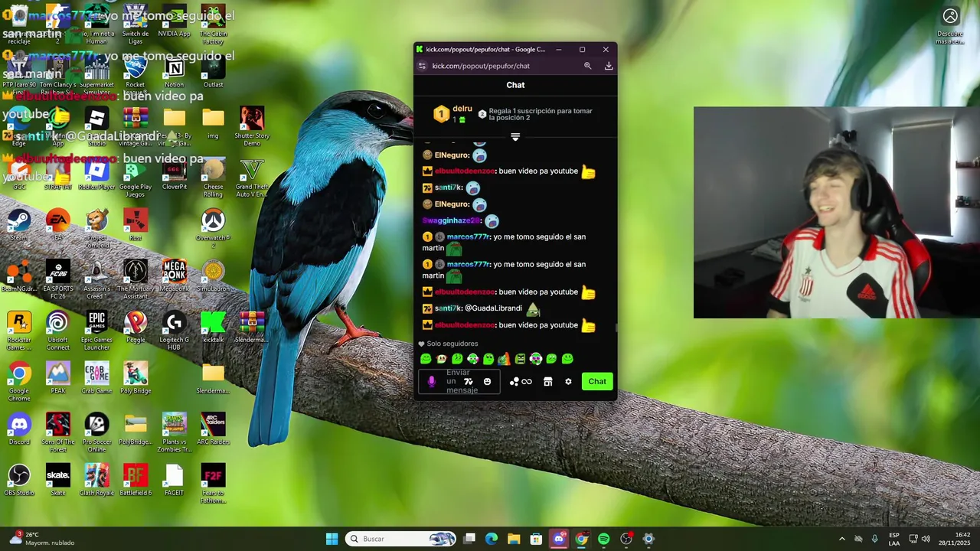Expand the gift leaderboard arrow
980x551 pixels.
(515, 137)
